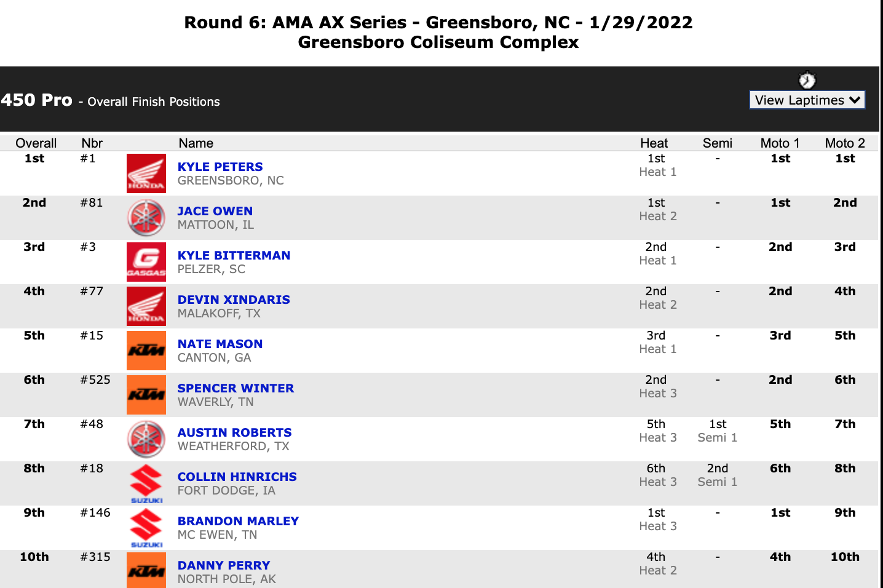Click the Austin Roberts name link
The width and height of the screenshot is (883, 588).
point(234,432)
